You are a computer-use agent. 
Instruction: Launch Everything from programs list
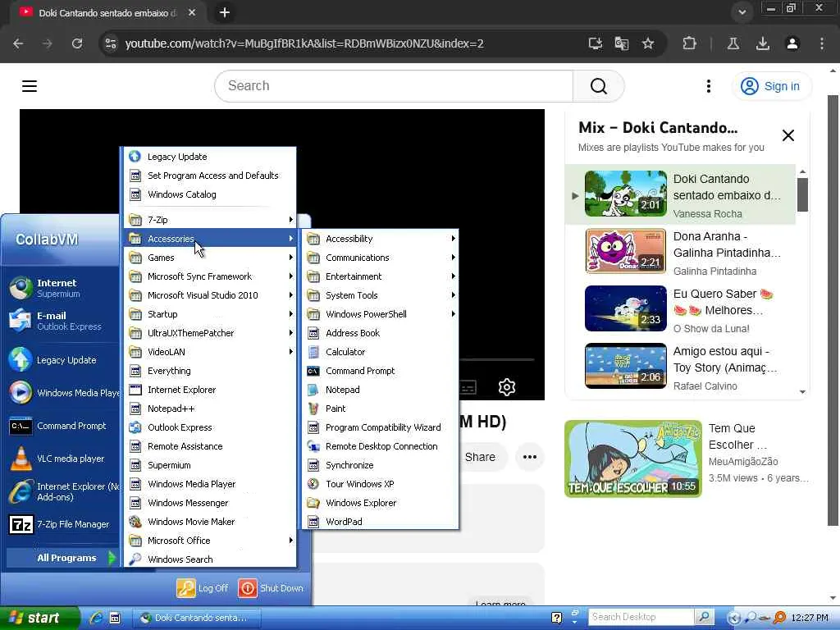point(210,371)
